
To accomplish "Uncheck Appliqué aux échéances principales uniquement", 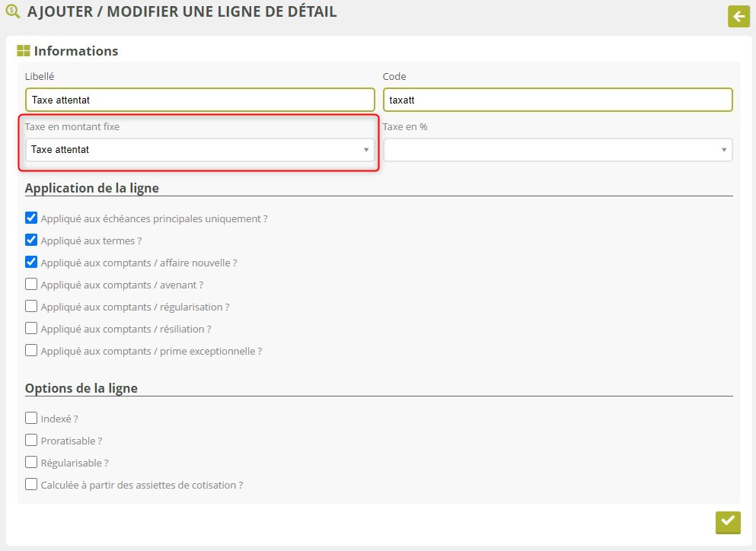I will tap(31, 218).
